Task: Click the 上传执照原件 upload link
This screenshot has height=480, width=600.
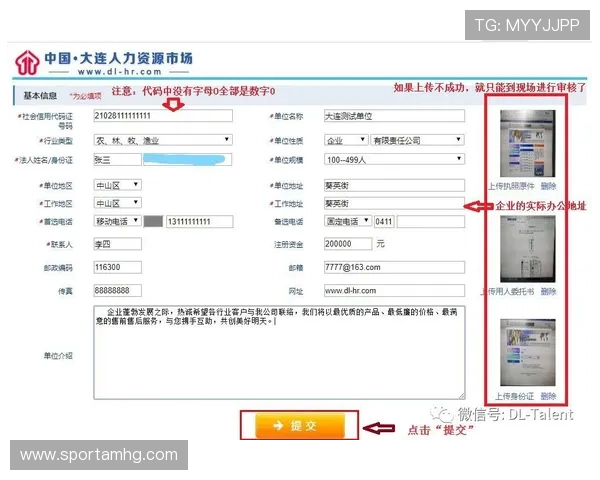Action: (511, 186)
